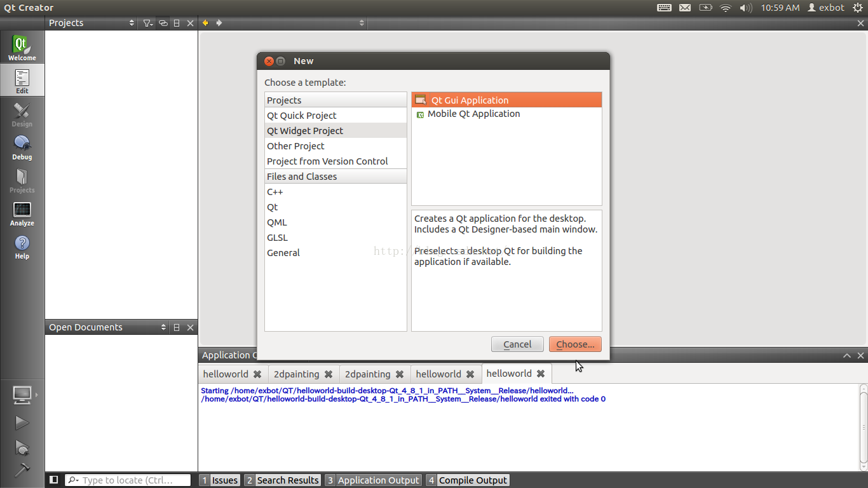Open the Open Documents view selector dropdown
The width and height of the screenshot is (868, 488).
coord(107,327)
